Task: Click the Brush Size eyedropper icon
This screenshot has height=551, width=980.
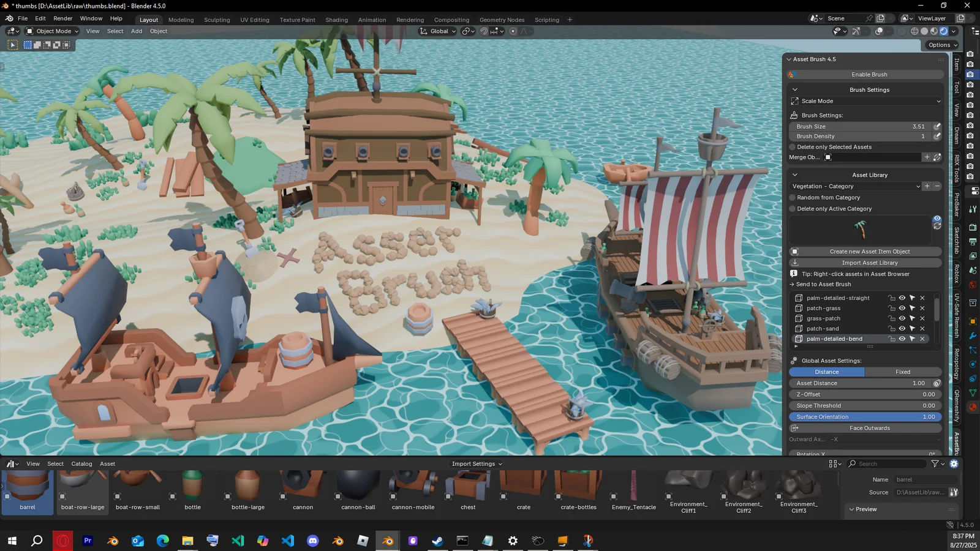Action: 937,126
